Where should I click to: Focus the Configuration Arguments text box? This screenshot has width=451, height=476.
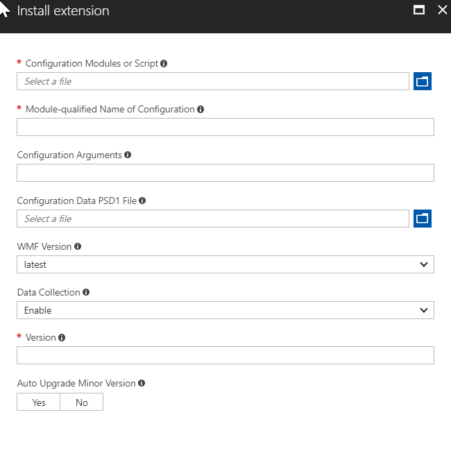[226, 173]
